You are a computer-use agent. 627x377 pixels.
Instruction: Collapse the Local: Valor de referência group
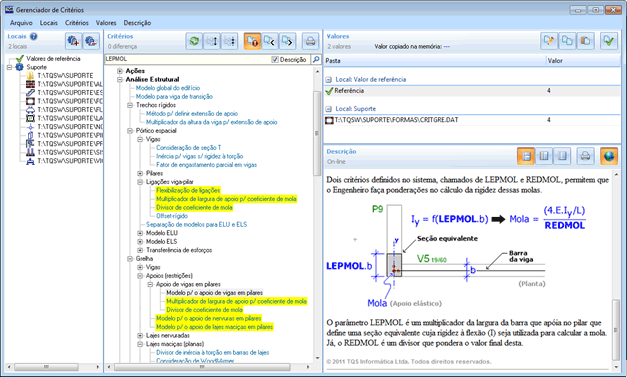pos(328,80)
